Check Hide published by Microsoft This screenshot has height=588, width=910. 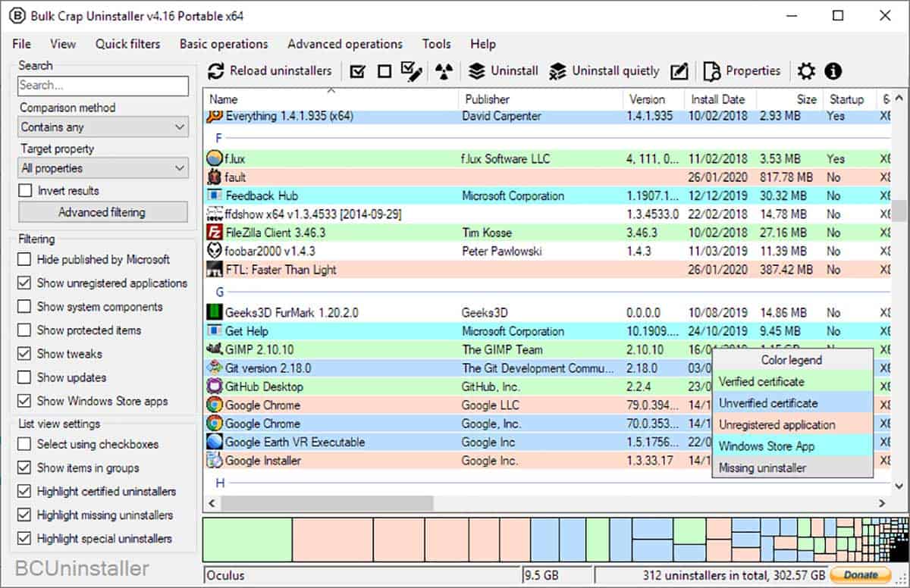tap(24, 259)
